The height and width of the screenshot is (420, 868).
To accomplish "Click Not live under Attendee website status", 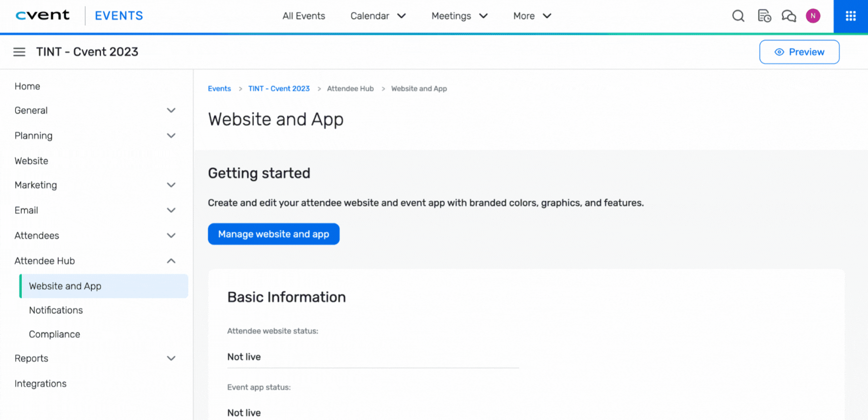I will [244, 357].
